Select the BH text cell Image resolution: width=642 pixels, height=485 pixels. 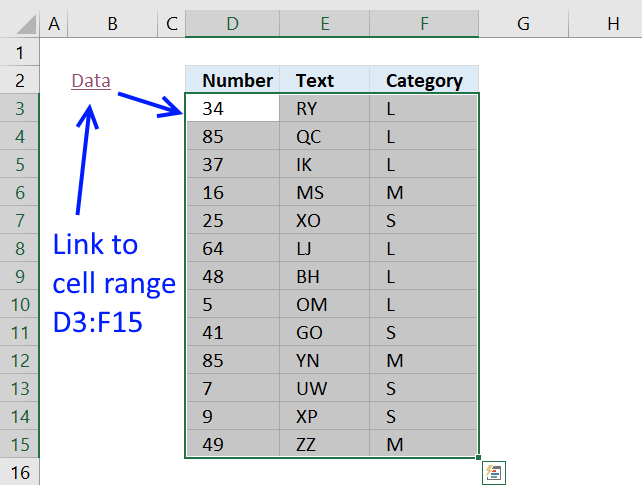325,276
